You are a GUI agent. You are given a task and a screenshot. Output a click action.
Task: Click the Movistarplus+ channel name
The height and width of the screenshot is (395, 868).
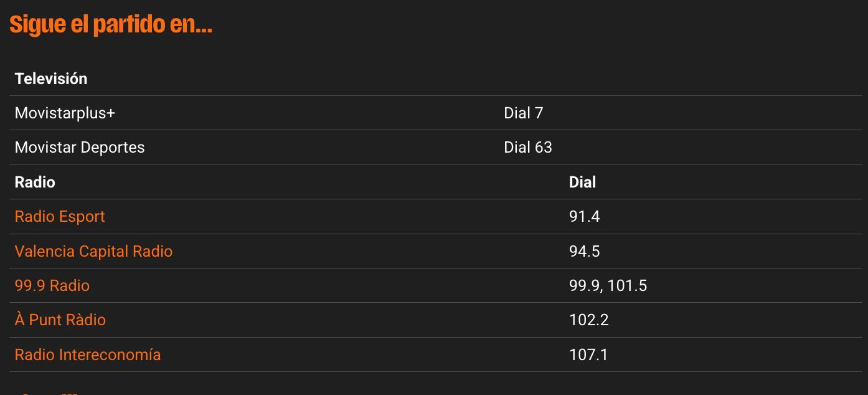[65, 113]
